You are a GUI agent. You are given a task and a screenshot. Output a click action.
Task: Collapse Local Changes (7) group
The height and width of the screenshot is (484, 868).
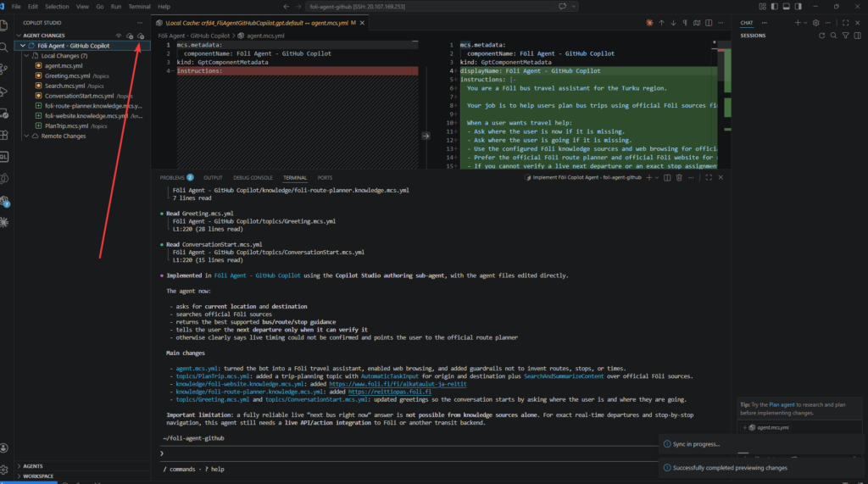26,56
